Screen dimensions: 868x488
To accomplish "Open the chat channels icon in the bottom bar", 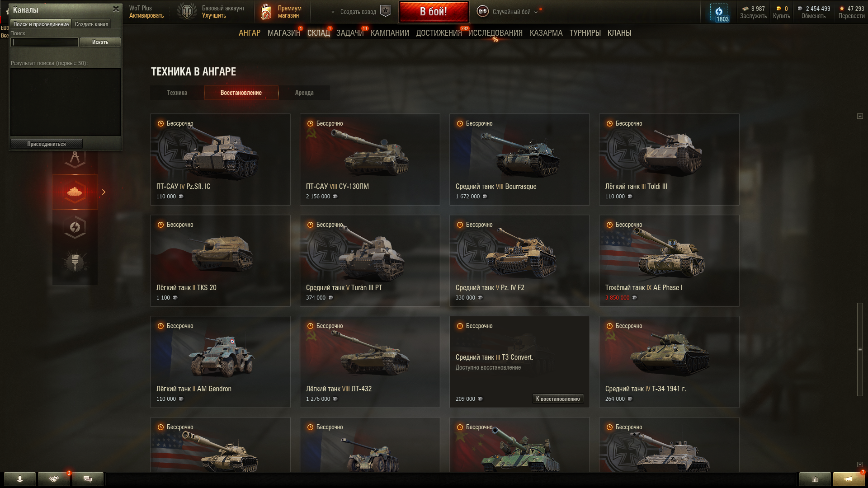I will pyautogui.click(x=88, y=479).
